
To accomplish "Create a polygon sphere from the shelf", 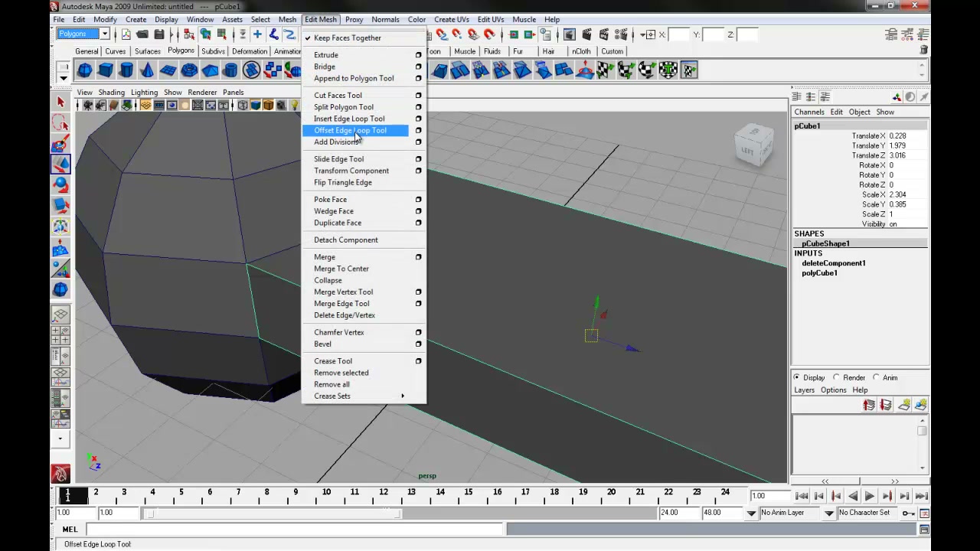I will (85, 70).
